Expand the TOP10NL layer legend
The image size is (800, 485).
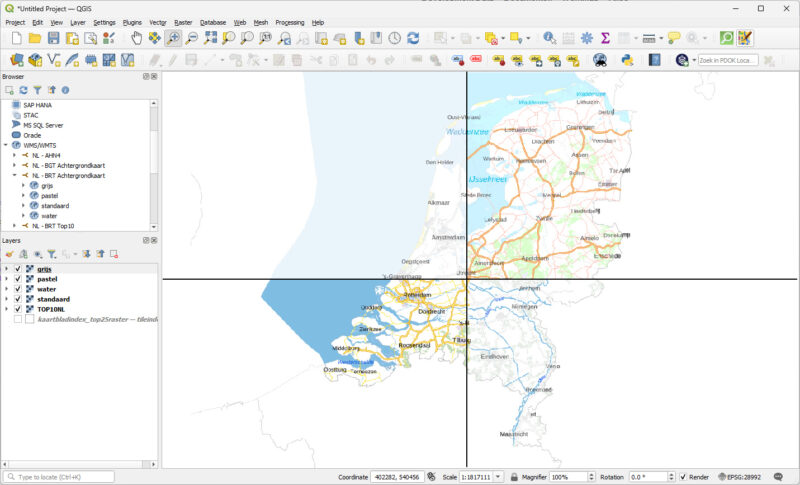(6, 310)
